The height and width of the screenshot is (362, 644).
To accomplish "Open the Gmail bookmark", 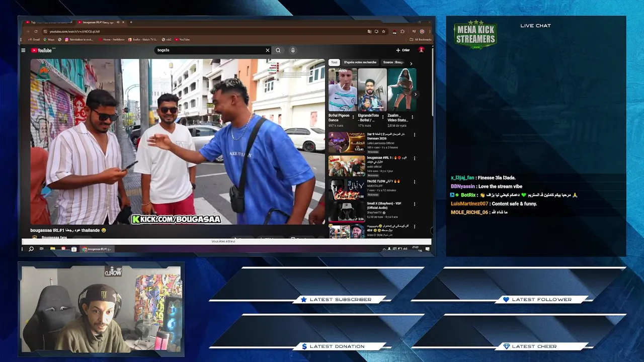I will point(34,39).
